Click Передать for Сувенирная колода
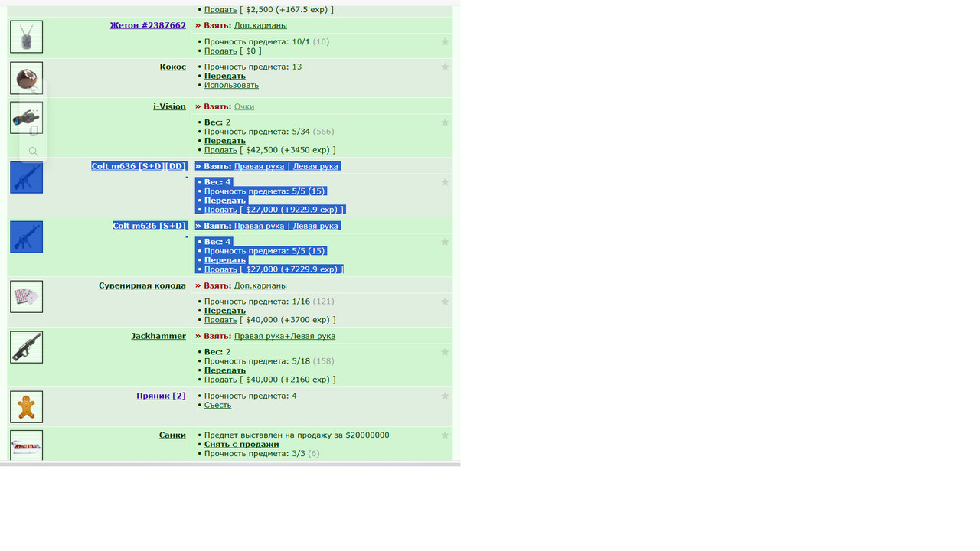The height and width of the screenshot is (551, 980). (225, 311)
